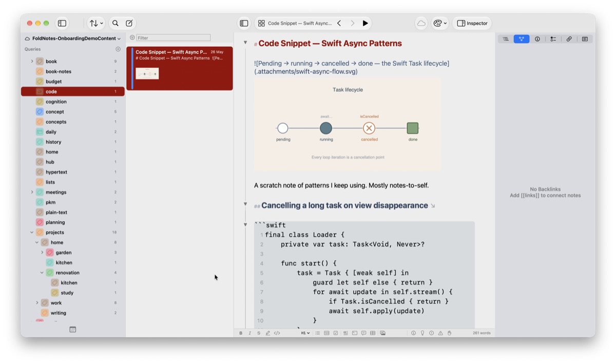Select the budget tag

click(72, 82)
